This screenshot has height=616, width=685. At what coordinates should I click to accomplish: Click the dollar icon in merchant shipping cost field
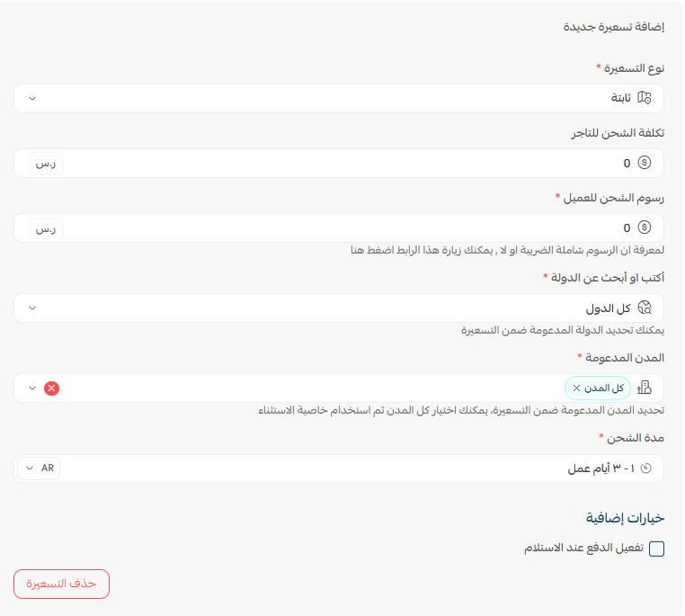point(645,163)
